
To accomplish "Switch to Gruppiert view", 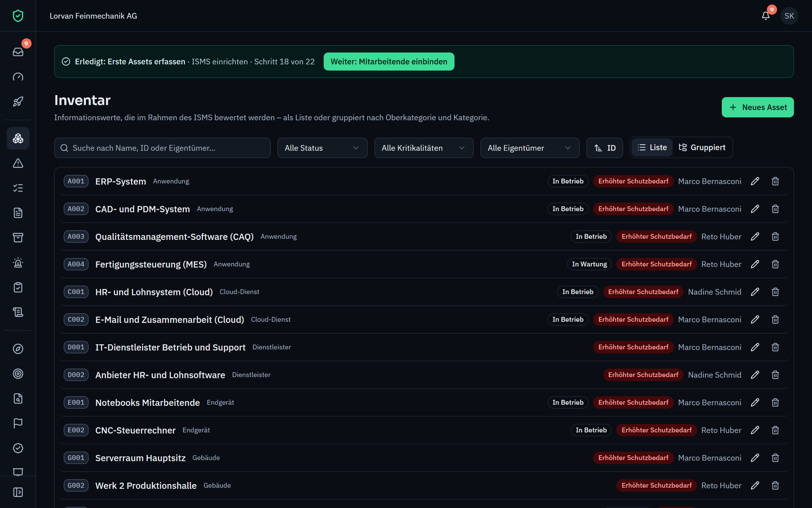I will point(702,148).
